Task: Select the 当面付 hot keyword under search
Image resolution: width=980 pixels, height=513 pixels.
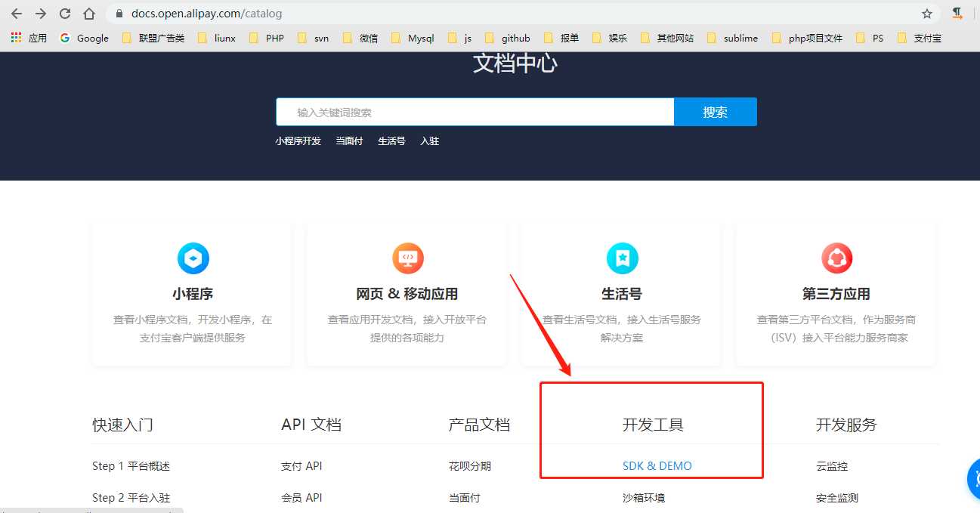Action: click(x=349, y=141)
